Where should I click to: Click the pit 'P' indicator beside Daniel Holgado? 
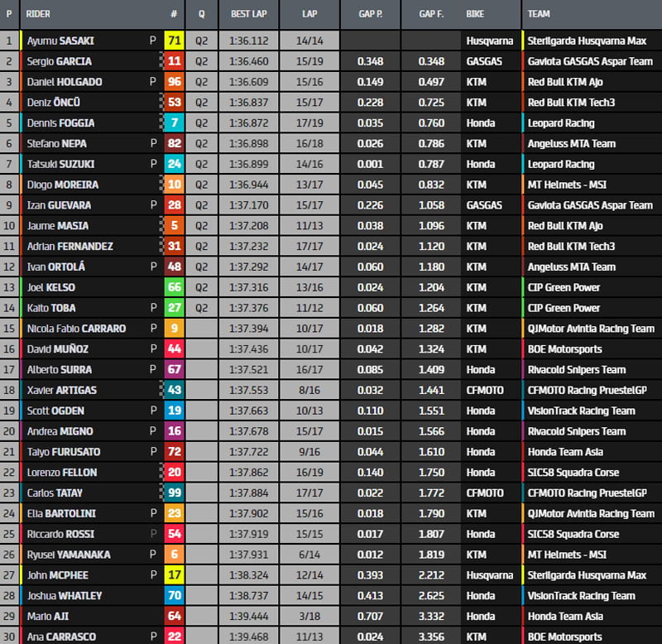(152, 82)
